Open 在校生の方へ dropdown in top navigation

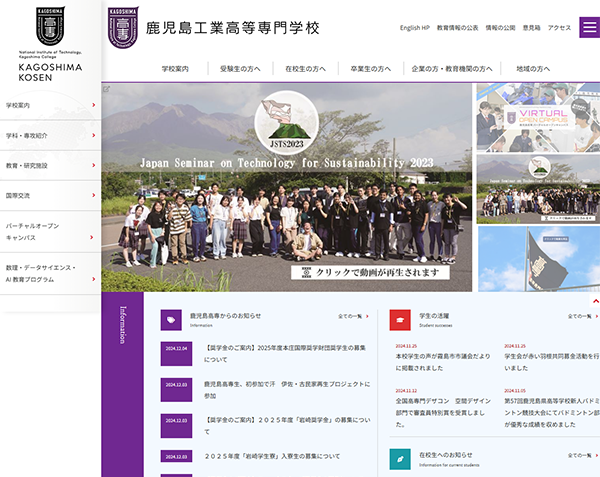click(305, 69)
